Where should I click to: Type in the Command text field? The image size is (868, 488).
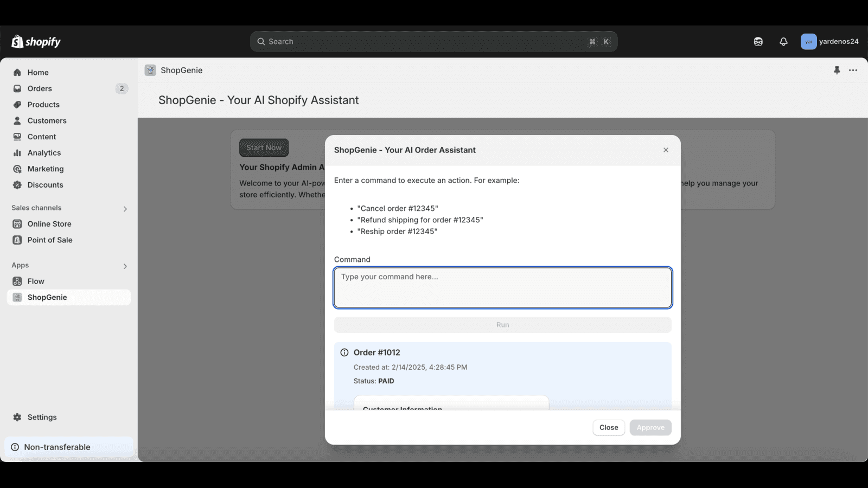pos(502,287)
